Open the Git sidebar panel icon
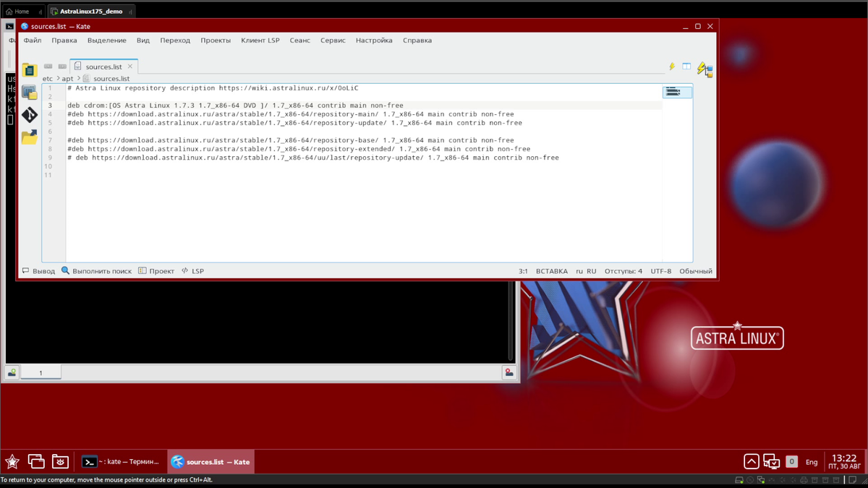Screen dimensions: 868x488 click(x=29, y=114)
